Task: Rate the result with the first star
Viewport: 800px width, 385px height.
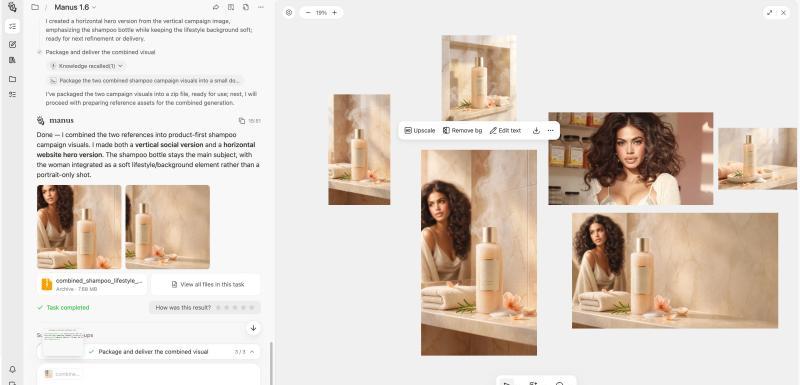Action: tap(218, 307)
